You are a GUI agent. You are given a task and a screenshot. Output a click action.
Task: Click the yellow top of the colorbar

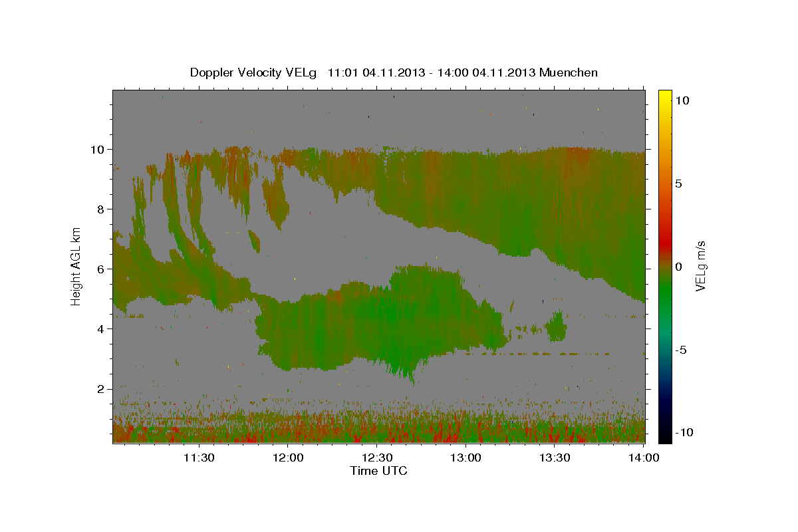(x=665, y=96)
